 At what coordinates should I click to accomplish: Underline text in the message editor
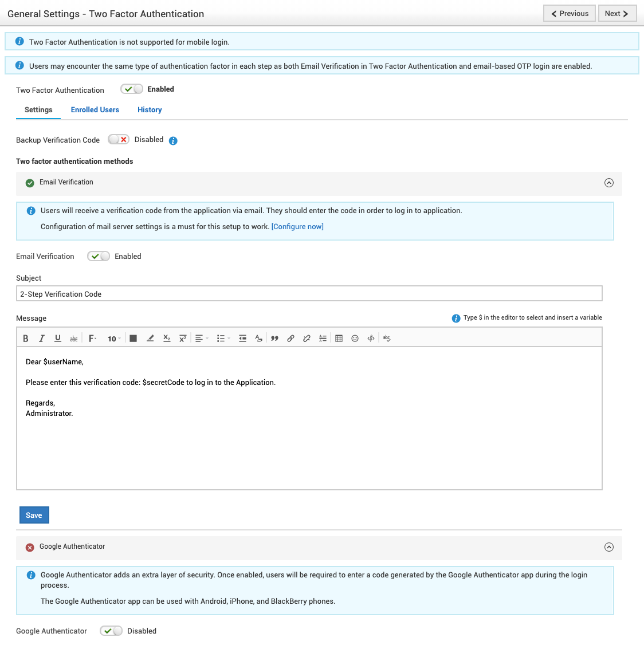click(x=58, y=339)
